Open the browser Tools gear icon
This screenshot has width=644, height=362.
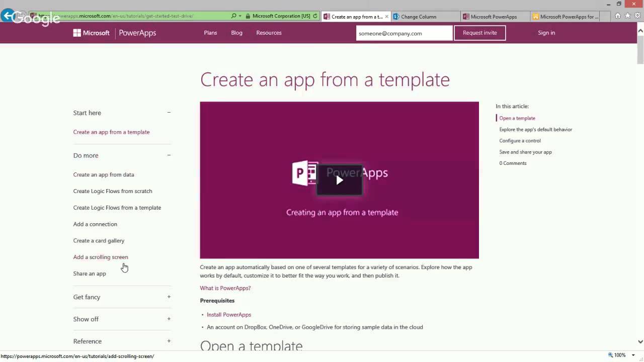(637, 16)
